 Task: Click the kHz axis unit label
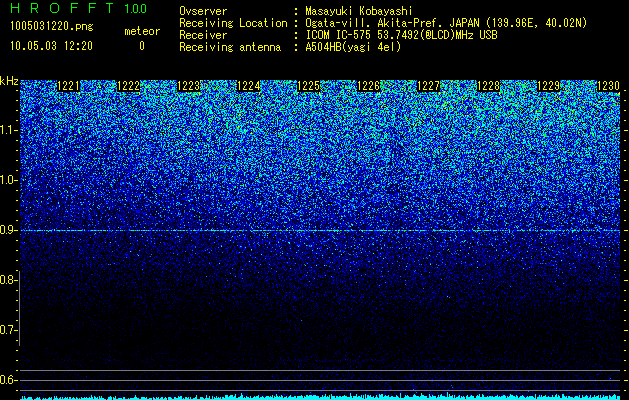(9, 81)
